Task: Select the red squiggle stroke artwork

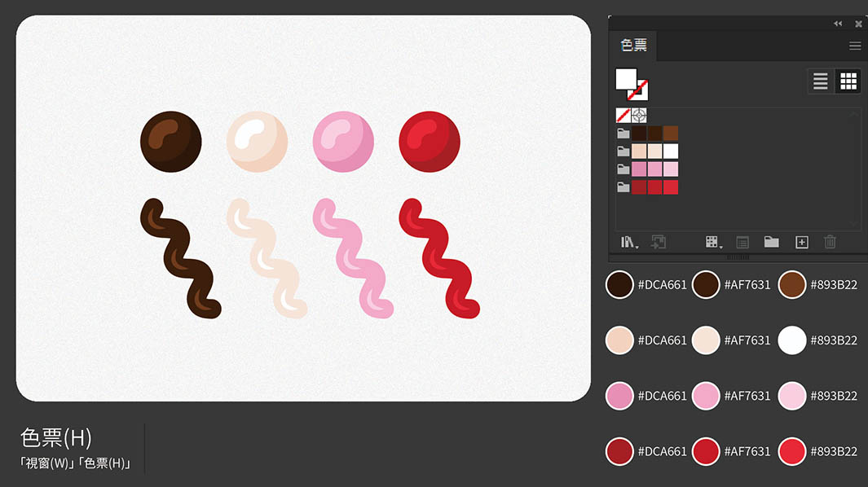Action: pos(441,259)
